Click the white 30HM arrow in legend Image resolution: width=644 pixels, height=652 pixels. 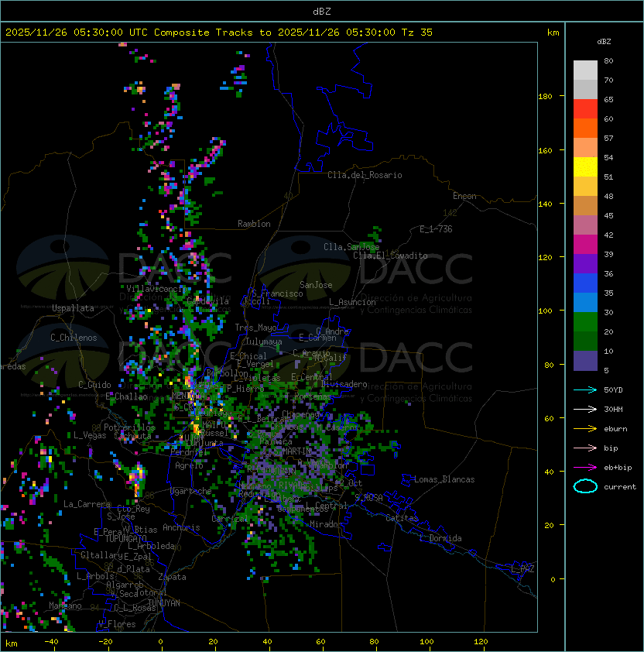point(585,410)
